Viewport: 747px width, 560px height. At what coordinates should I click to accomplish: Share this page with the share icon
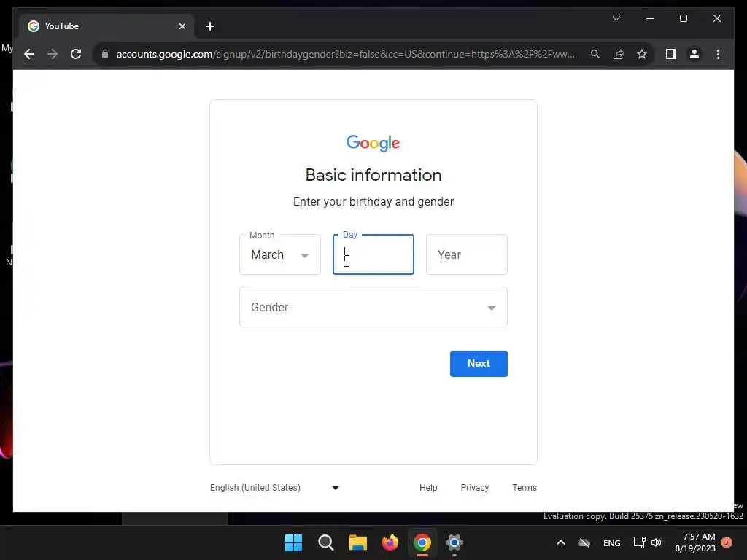[619, 54]
